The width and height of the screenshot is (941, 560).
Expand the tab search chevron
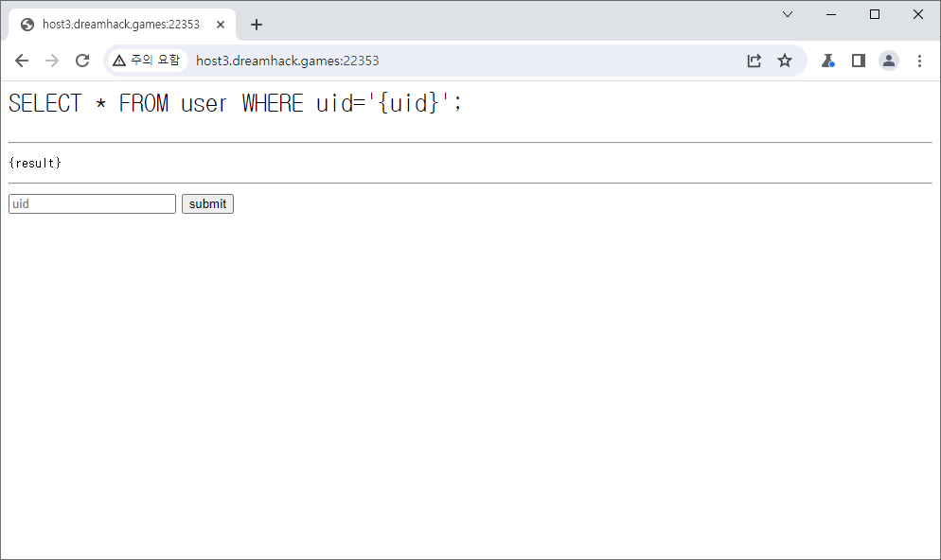788,14
